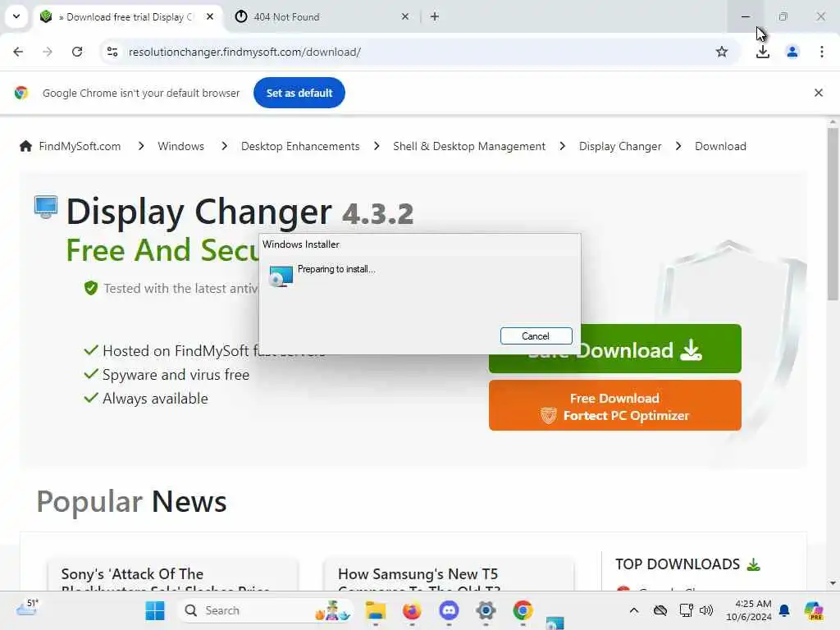Open the notifications bell icon
This screenshot has height=630, width=840.
tap(783, 610)
